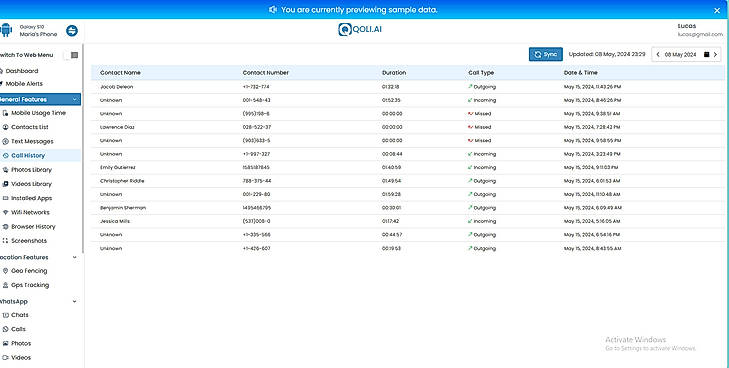Click the WhatsApp Calls icon
Image resolution: width=729 pixels, height=368 pixels.
[x=6, y=329]
